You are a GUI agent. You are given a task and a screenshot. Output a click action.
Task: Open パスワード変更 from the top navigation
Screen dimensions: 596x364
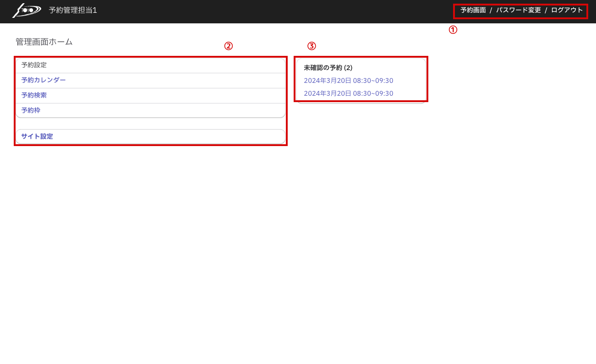(518, 10)
